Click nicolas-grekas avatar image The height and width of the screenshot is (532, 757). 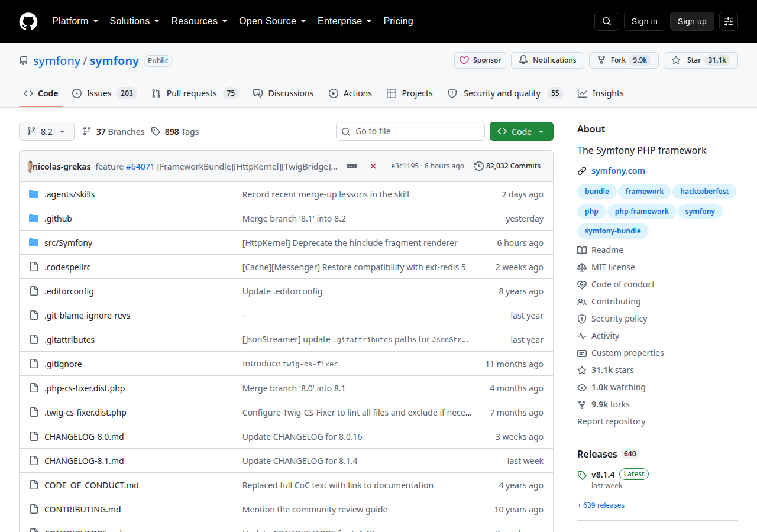pyautogui.click(x=30, y=166)
